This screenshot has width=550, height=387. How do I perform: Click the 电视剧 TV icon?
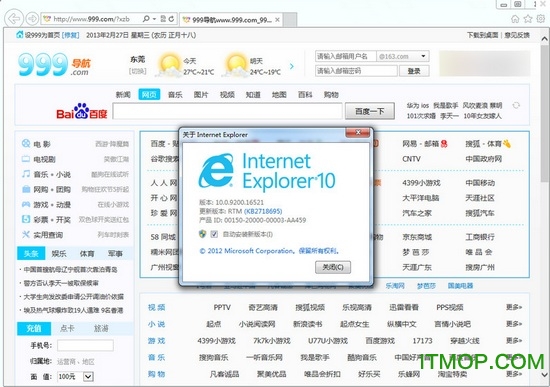click(26, 159)
